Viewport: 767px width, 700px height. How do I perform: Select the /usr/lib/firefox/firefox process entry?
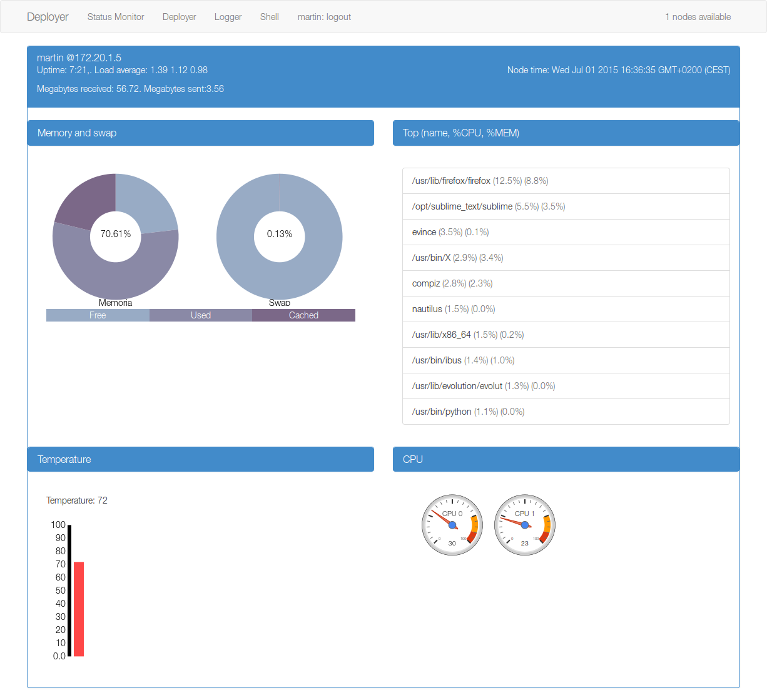click(x=565, y=180)
